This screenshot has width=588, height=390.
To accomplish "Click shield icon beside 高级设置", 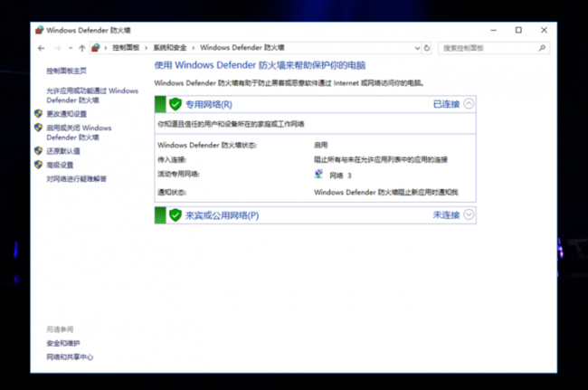I will click(38, 165).
